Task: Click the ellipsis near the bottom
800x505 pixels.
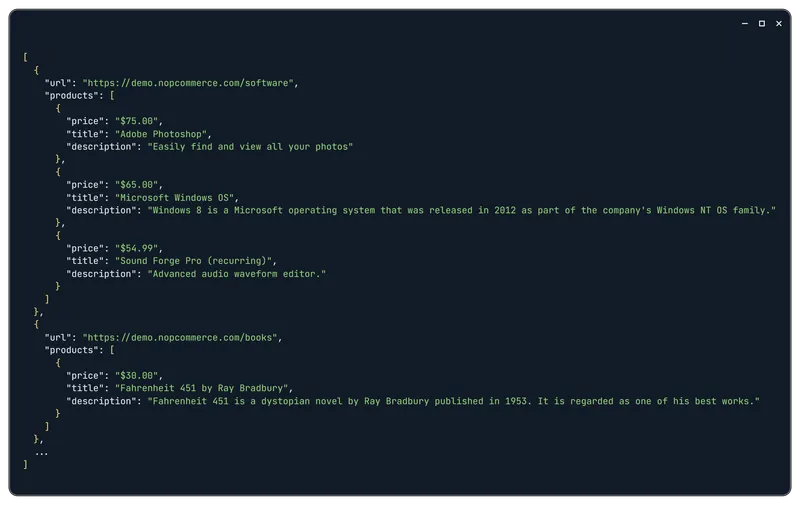Action: pyautogui.click(x=41, y=453)
